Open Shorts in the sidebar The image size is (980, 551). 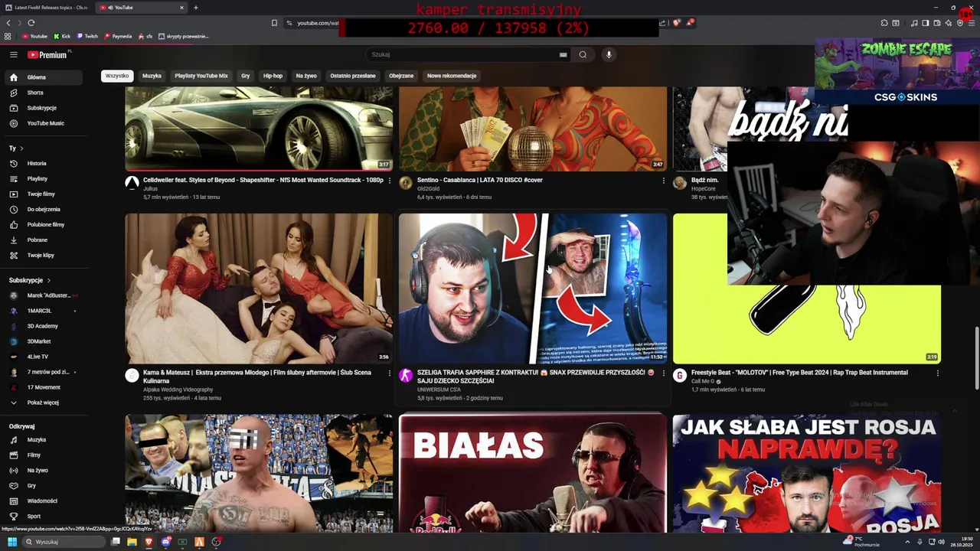pyautogui.click(x=43, y=93)
